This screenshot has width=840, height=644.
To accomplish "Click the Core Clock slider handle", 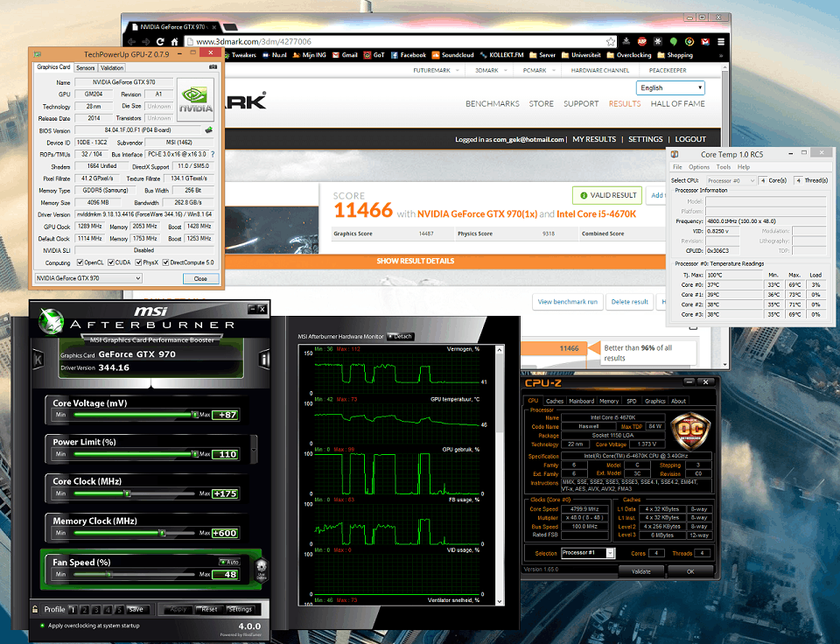I will [x=127, y=493].
